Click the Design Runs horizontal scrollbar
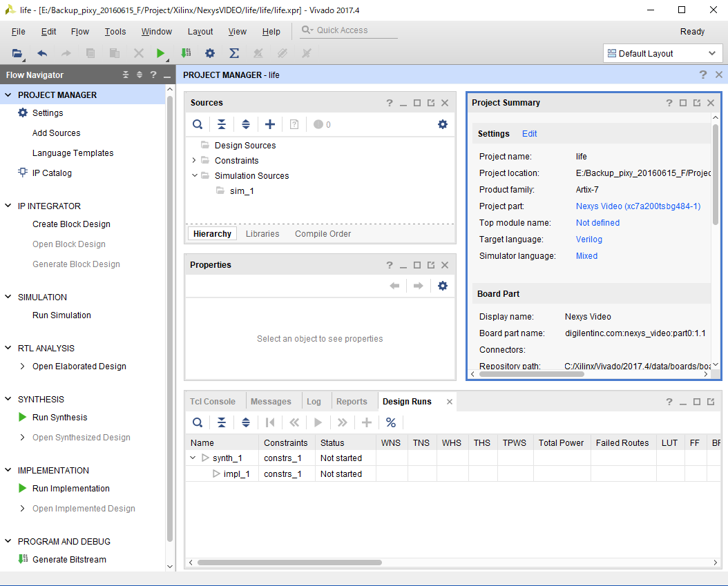Screen dimensions: 728x586 (289, 563)
